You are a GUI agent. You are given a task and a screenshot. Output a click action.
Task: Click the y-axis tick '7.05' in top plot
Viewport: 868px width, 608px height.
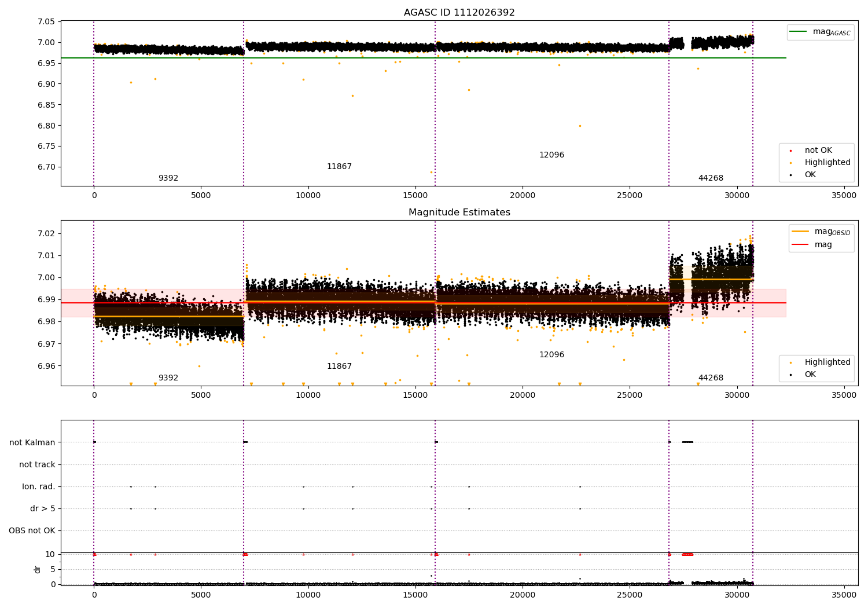pyautogui.click(x=47, y=22)
